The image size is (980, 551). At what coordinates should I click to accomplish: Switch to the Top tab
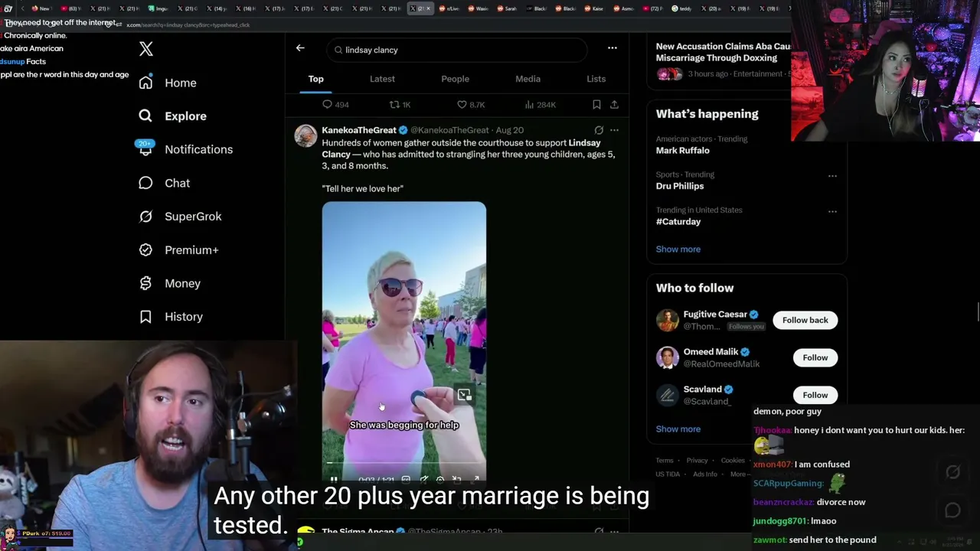[x=315, y=79]
